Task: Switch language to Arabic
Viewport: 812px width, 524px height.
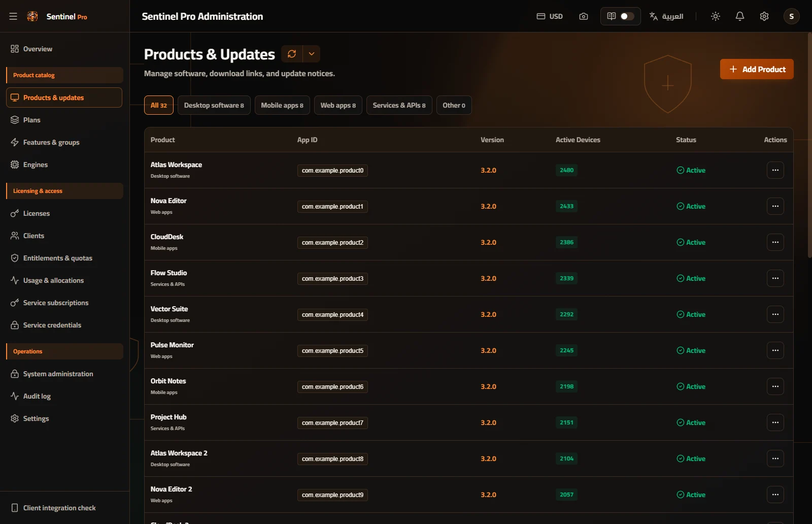Action: 666,16
